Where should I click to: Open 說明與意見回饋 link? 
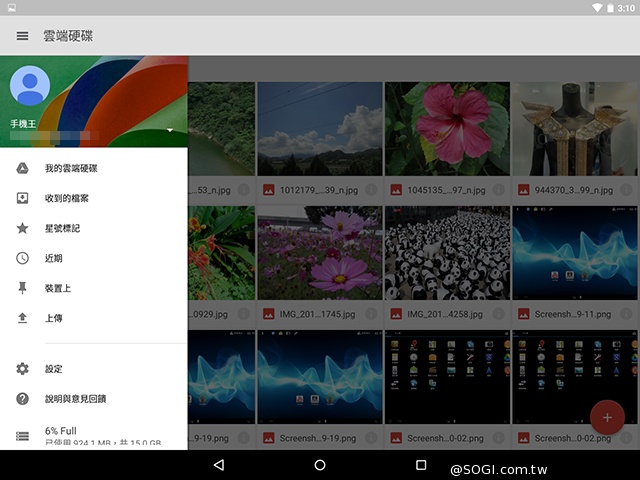[75, 399]
